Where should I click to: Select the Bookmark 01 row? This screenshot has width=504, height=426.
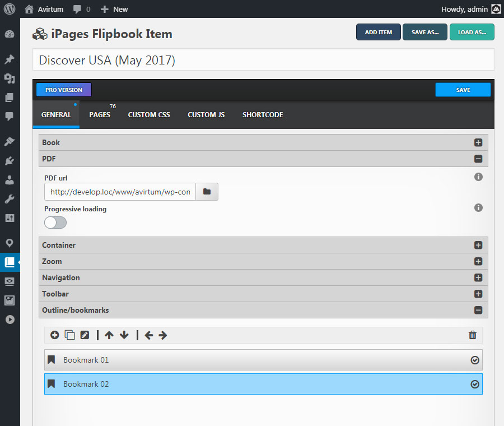pyautogui.click(x=263, y=360)
